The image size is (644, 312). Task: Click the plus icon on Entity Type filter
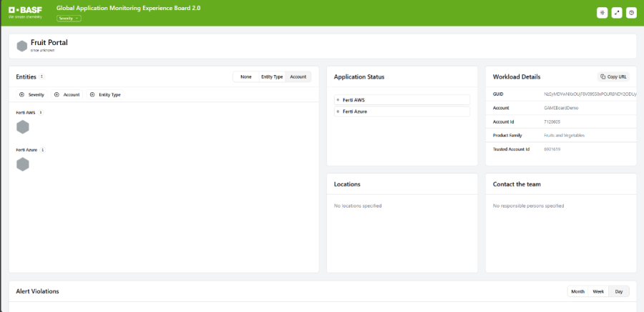pos(92,95)
